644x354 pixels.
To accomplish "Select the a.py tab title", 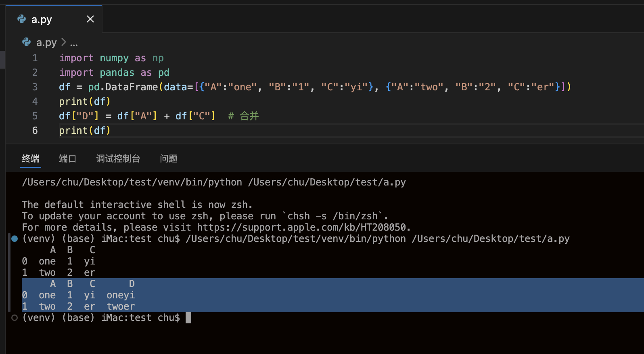I will coord(42,19).
